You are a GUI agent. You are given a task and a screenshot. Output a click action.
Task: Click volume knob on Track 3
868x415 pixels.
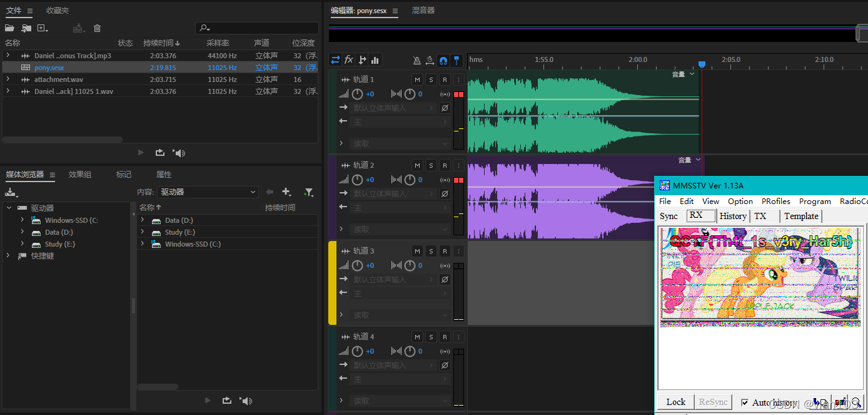(357, 265)
